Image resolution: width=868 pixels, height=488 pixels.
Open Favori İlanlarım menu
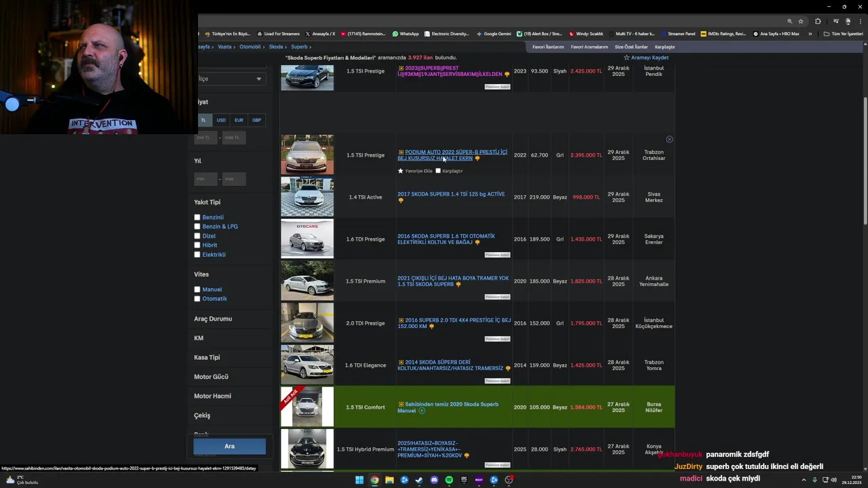tap(548, 47)
